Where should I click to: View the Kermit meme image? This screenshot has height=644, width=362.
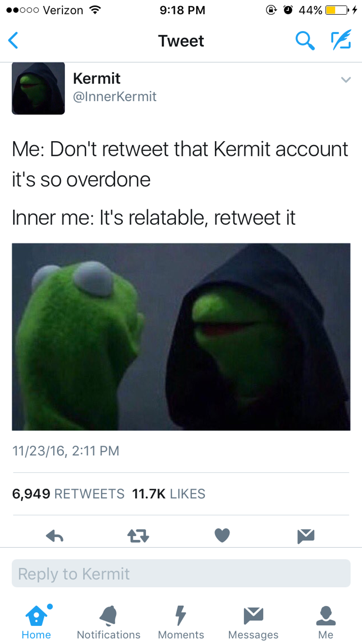(181, 337)
